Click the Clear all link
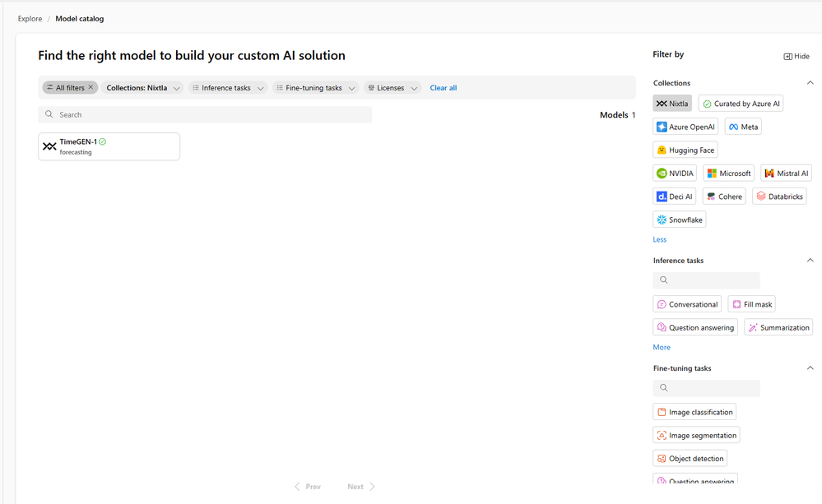This screenshot has height=504, width=822. click(443, 88)
